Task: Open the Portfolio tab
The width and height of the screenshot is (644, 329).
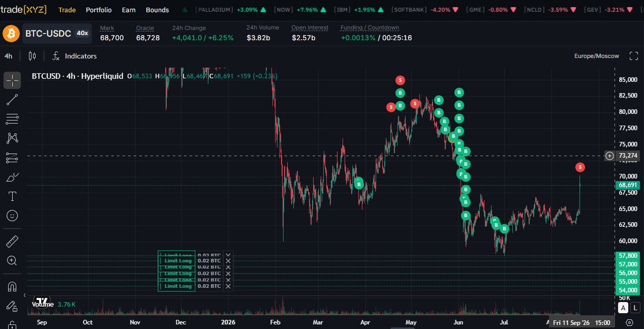Action: click(99, 10)
